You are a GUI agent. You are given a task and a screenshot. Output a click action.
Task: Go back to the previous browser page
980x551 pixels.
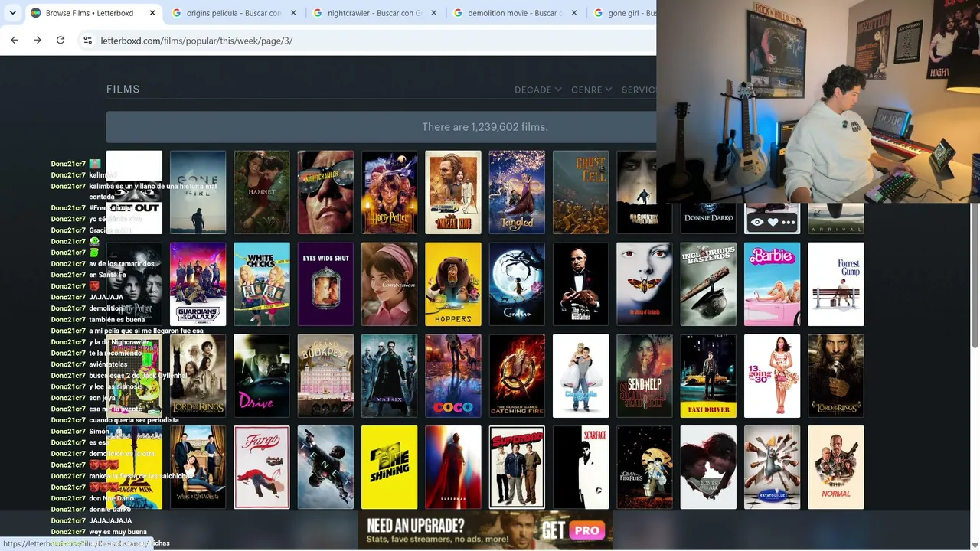pyautogui.click(x=15, y=41)
